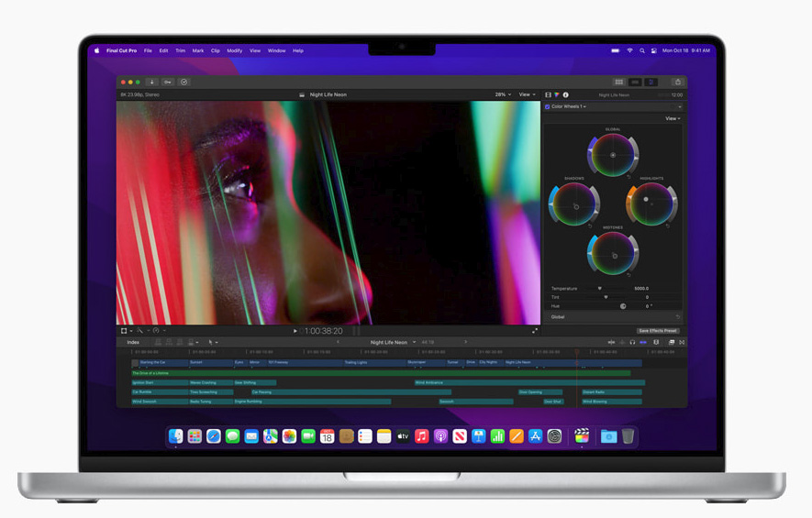Toggle the Color Wheels 1 effect checkbox
812x518 pixels.
548,106
